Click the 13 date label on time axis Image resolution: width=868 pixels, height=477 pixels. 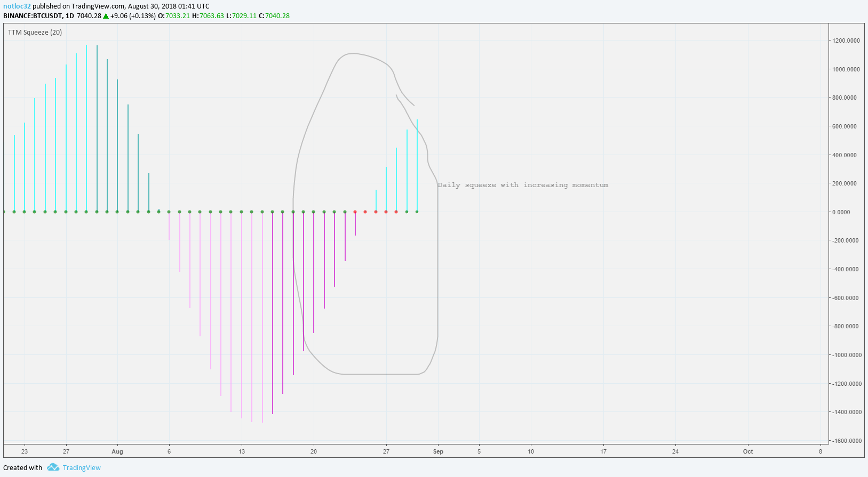coord(242,451)
